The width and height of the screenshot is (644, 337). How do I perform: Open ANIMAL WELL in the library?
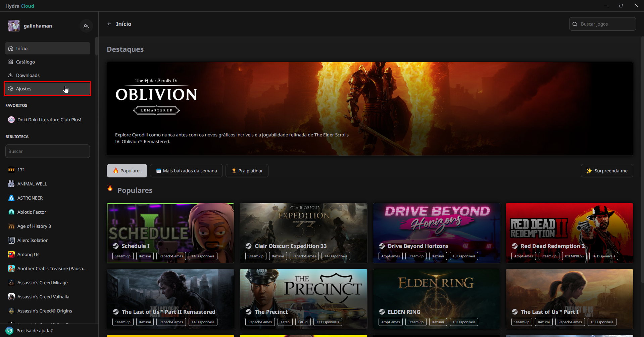[32, 184]
